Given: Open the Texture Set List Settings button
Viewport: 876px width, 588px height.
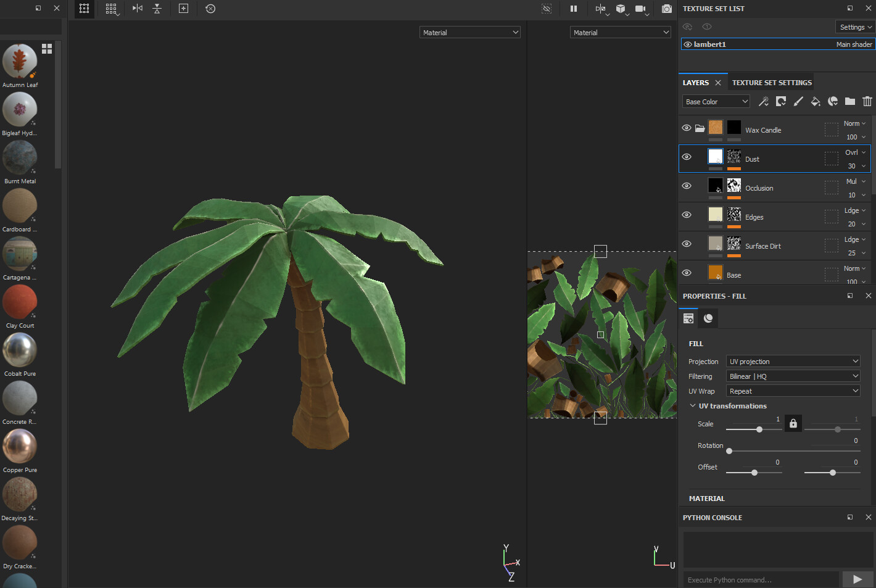Looking at the screenshot, I should 856,27.
